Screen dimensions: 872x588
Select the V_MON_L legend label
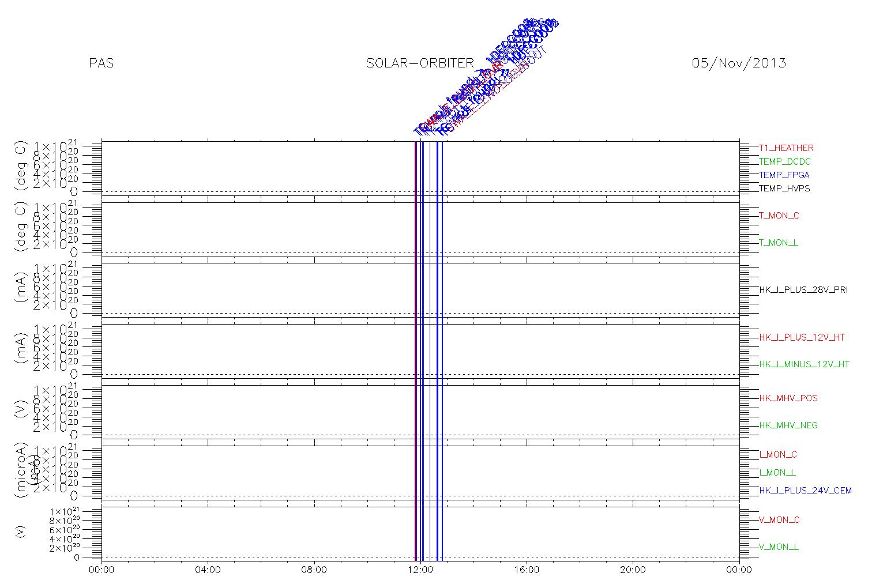tap(779, 547)
